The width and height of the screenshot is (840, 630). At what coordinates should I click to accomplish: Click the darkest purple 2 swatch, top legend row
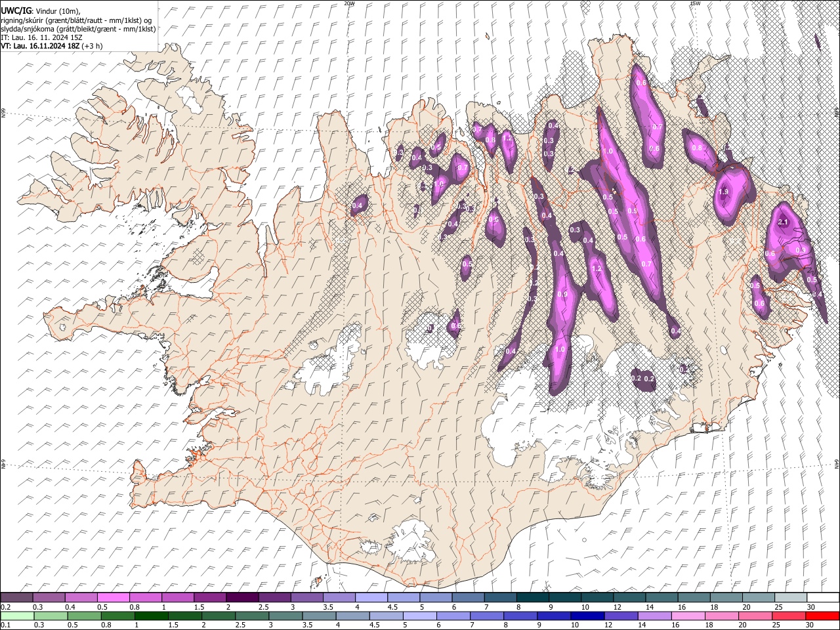coord(242,597)
